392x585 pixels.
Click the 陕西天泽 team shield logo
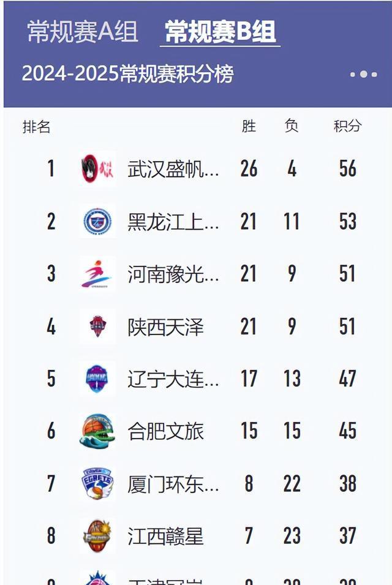point(98,326)
